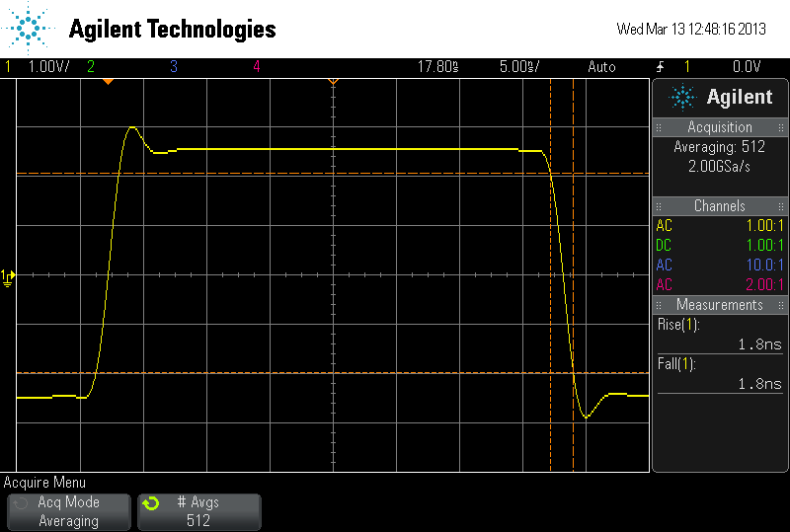
Task: Select channel 2 label in status bar
Action: coord(91,66)
